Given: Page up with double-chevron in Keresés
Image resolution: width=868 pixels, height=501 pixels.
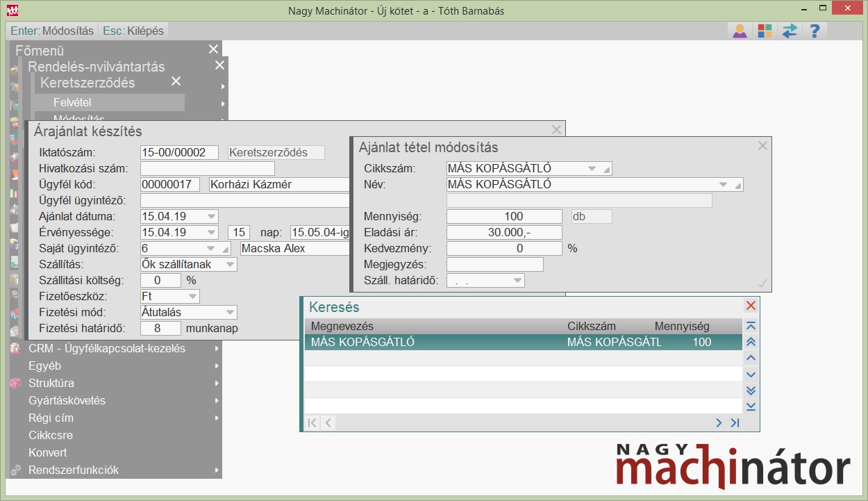Looking at the screenshot, I should [751, 342].
